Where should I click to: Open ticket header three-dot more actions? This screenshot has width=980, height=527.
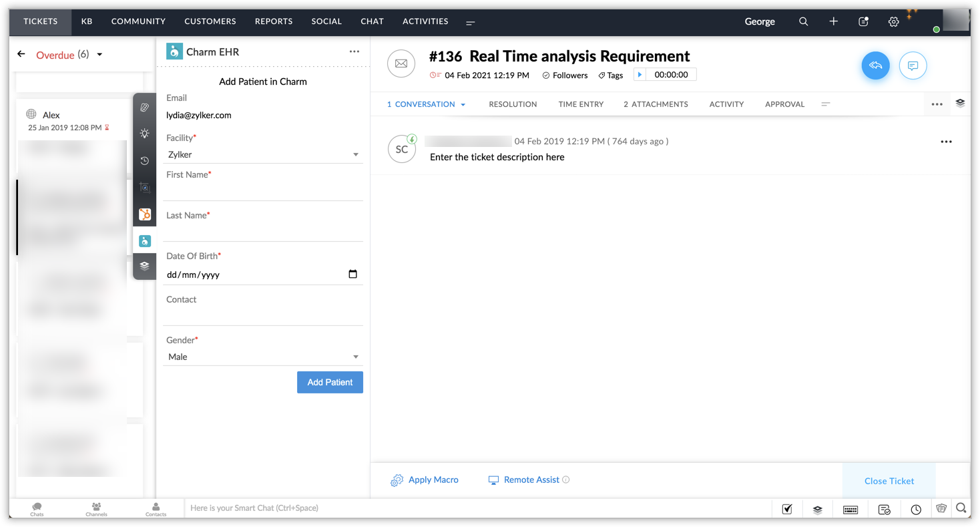pyautogui.click(x=937, y=104)
